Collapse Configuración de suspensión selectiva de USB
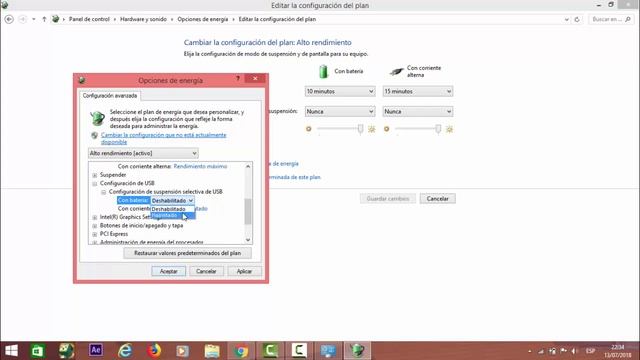 pyautogui.click(x=104, y=192)
